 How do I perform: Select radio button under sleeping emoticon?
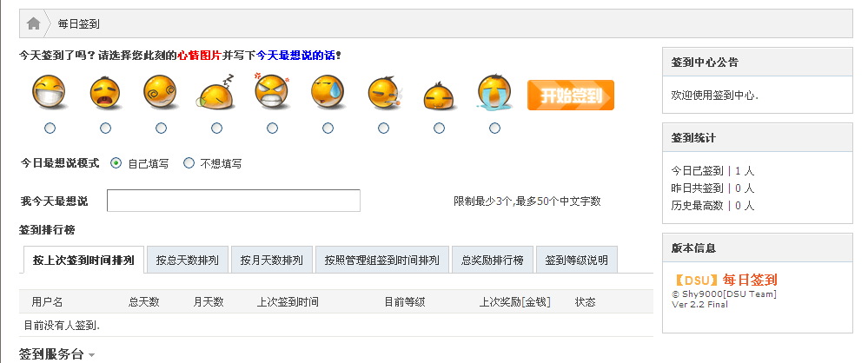click(x=216, y=129)
